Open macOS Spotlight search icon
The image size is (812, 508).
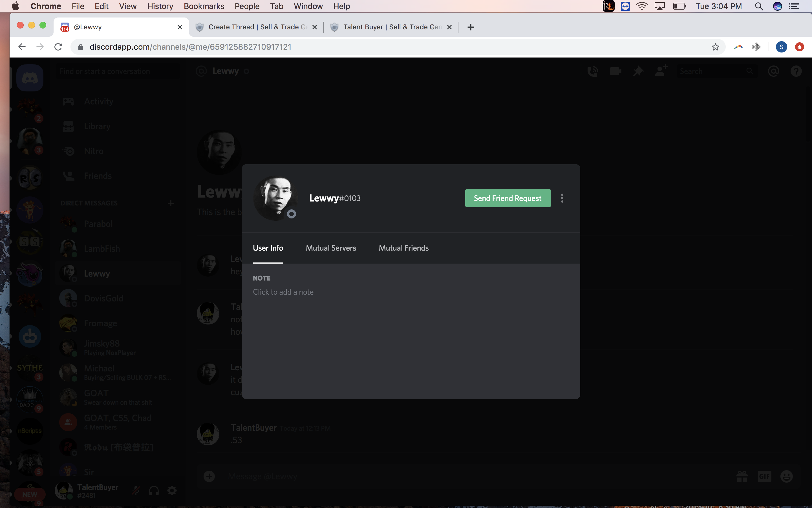pyautogui.click(x=759, y=6)
